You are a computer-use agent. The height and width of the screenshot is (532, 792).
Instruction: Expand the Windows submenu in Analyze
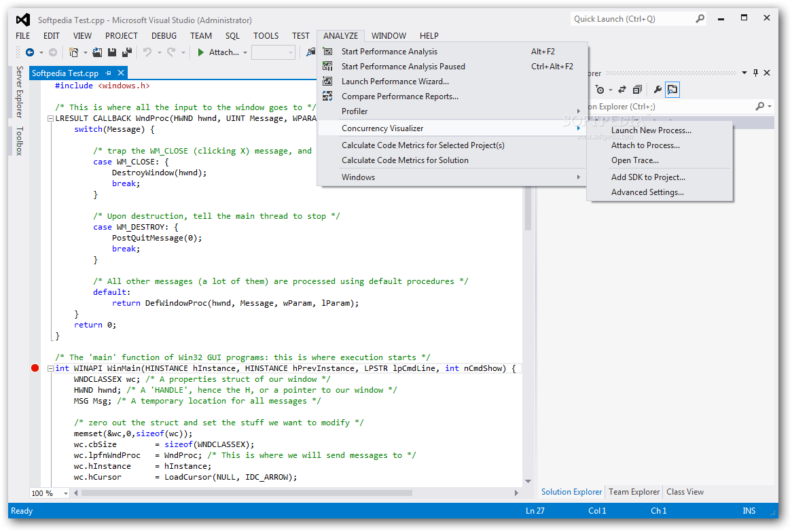click(x=452, y=177)
